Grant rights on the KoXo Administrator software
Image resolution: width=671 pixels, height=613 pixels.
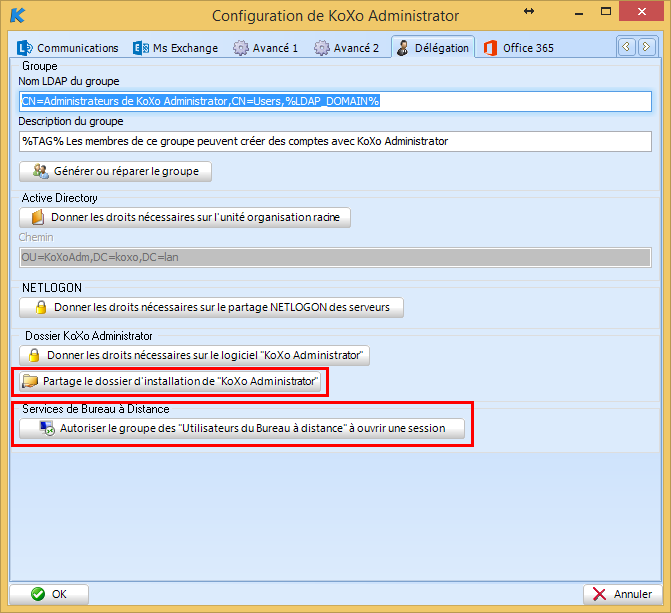coord(194,356)
